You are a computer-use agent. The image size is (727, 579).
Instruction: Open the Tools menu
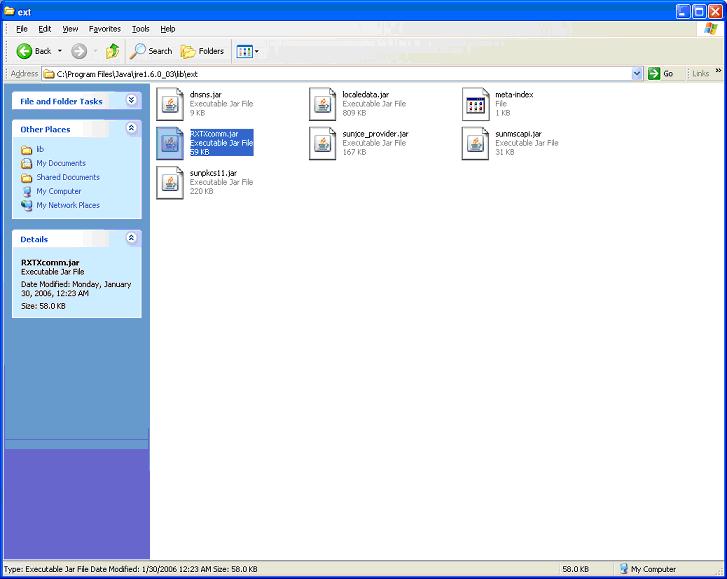click(140, 29)
